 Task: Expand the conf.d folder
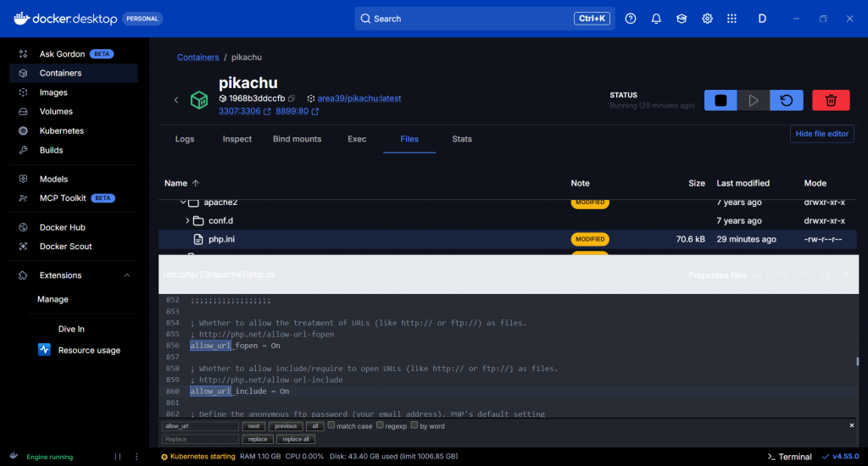click(187, 220)
